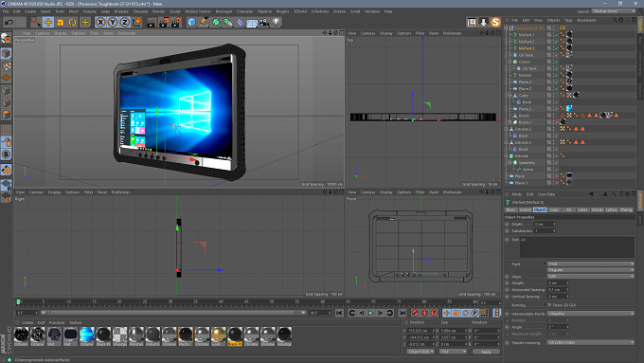Image resolution: width=644 pixels, height=363 pixels.
Task: Open the floor/environment icon
Action: [252, 22]
